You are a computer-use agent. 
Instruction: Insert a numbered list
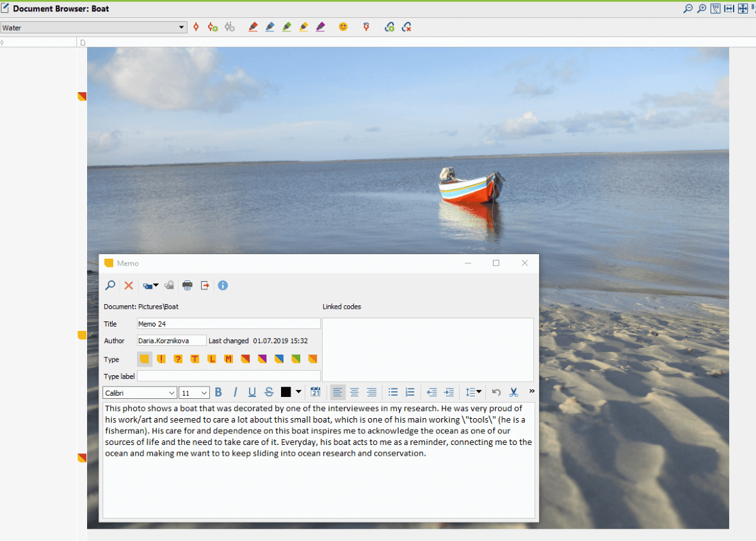pos(410,392)
